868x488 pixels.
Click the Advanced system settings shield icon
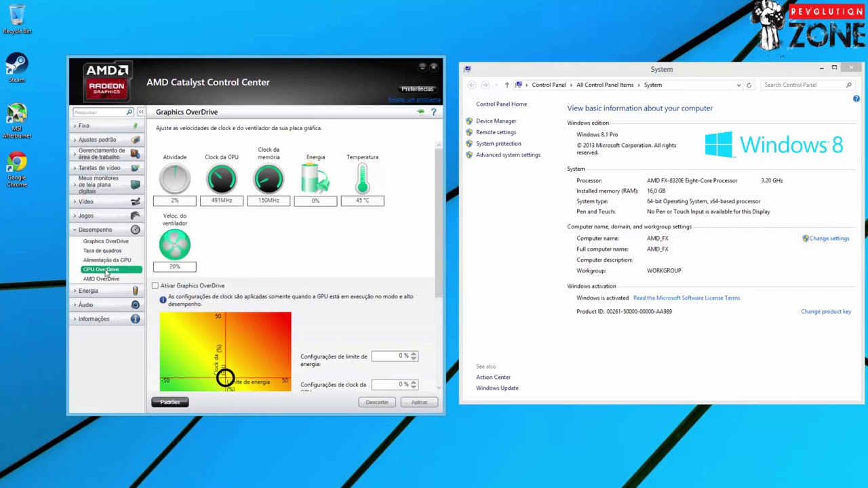click(469, 155)
